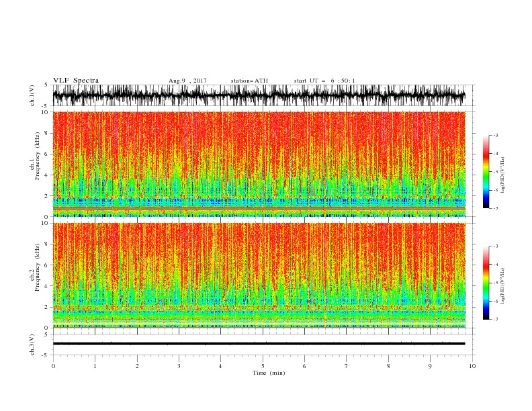Click the flat ch.3 voltage trace
The image size is (532, 411).
(259, 344)
